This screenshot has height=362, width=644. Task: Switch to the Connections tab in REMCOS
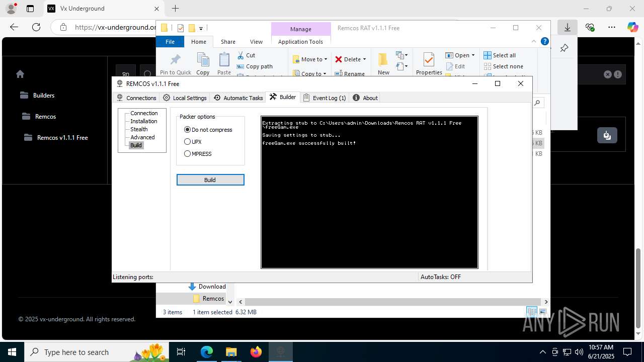click(x=136, y=98)
